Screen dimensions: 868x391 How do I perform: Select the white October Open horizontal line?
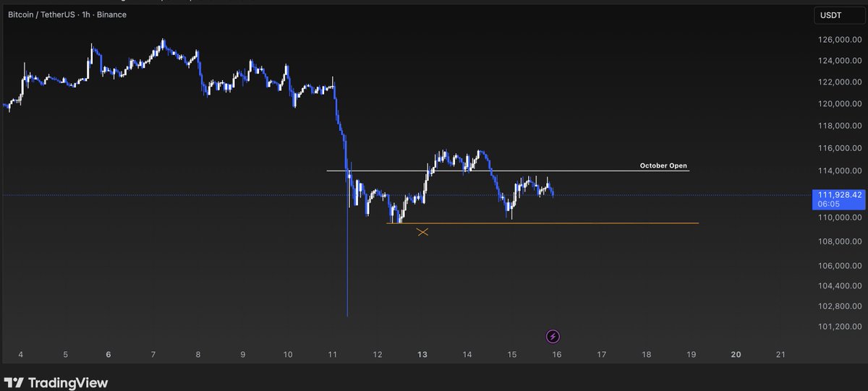508,171
